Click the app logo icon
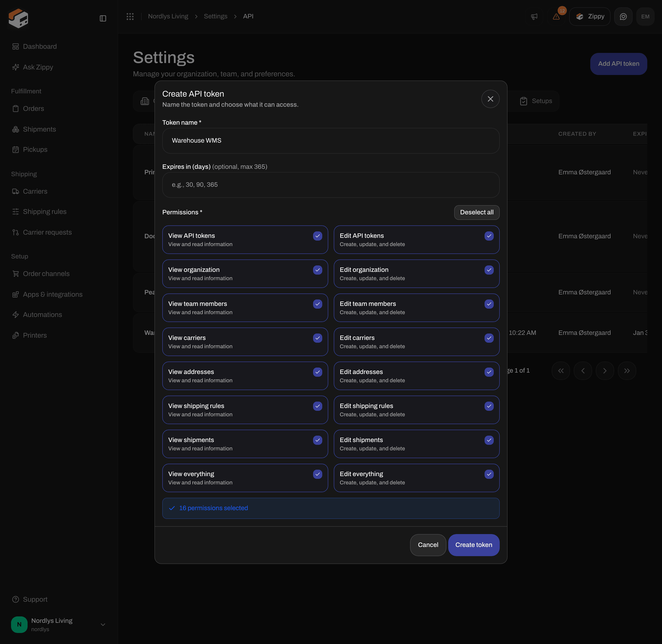Image resolution: width=662 pixels, height=644 pixels. tap(18, 18)
